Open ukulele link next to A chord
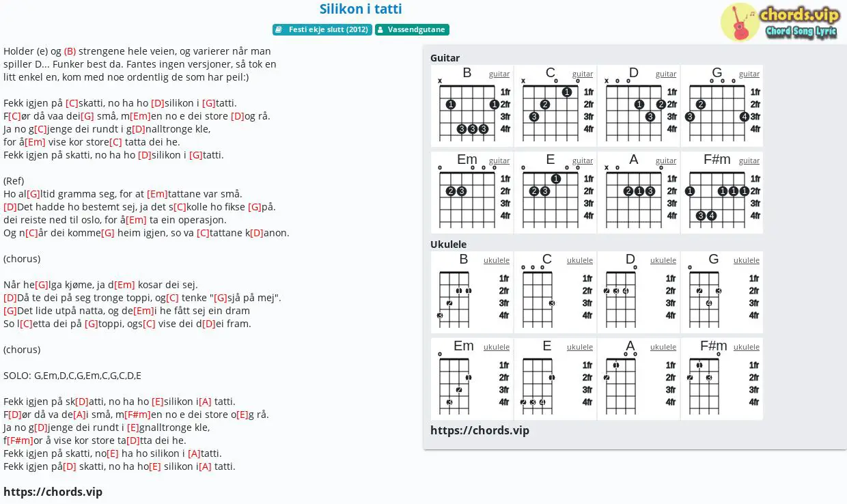This screenshot has width=847, height=504. [663, 347]
